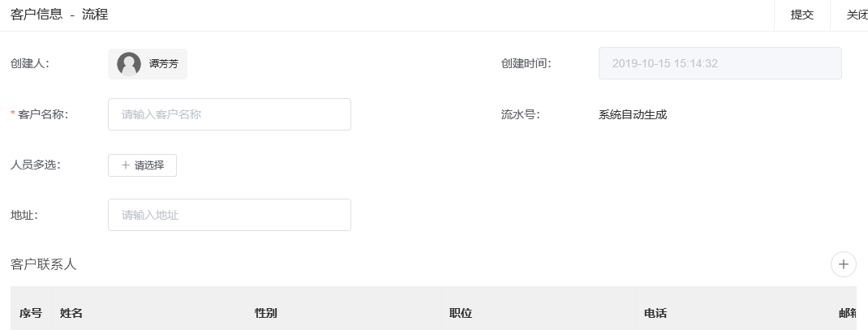Click the 关闭 close button in header
The height and width of the screenshot is (330, 868).
coord(854,15)
